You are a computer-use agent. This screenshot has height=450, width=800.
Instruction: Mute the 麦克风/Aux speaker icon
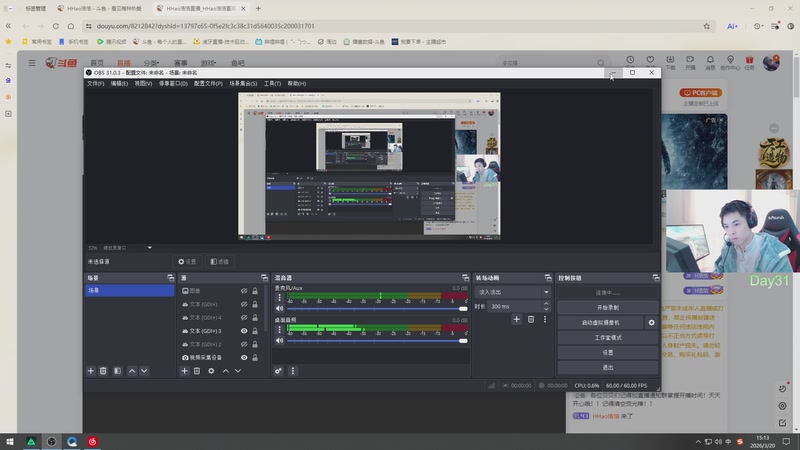(x=280, y=309)
